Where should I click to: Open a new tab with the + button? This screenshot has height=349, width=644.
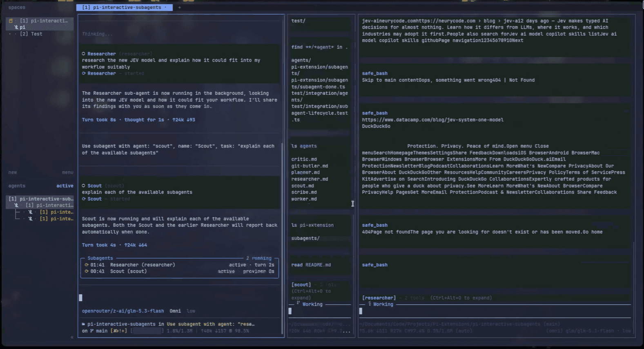coord(179,7)
